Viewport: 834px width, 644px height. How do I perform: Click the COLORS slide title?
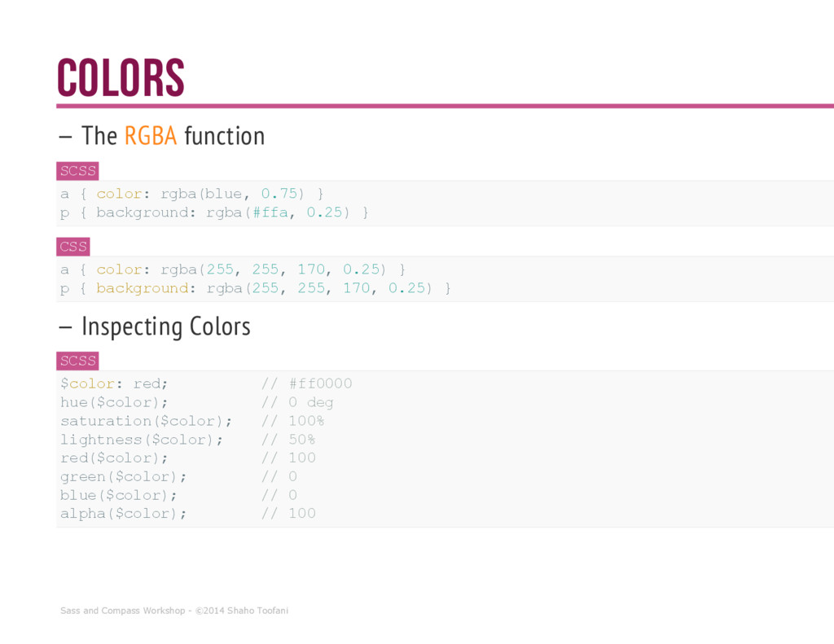(x=121, y=77)
